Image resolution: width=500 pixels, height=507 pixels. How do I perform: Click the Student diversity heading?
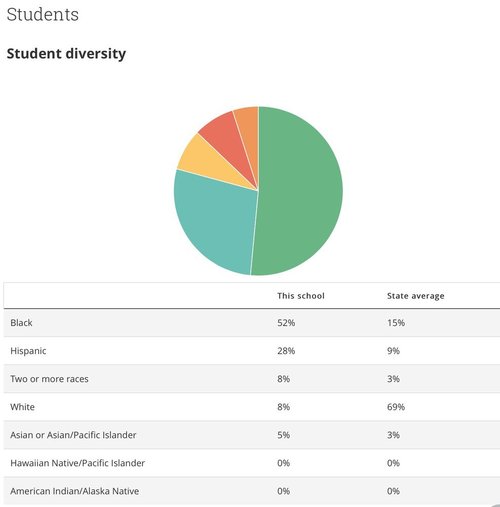coord(66,54)
